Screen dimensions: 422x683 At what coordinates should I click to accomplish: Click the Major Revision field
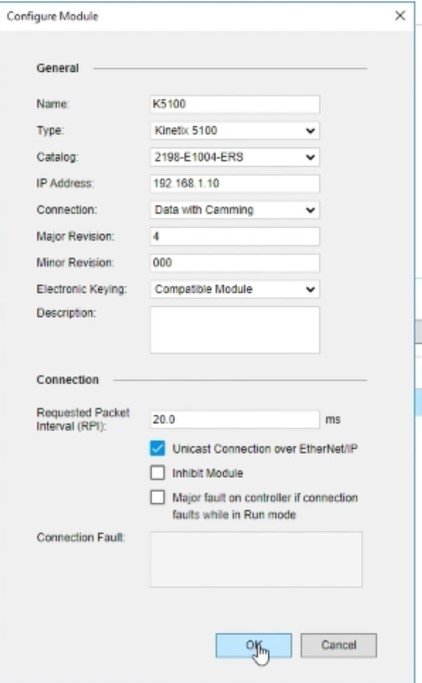[x=235, y=237]
